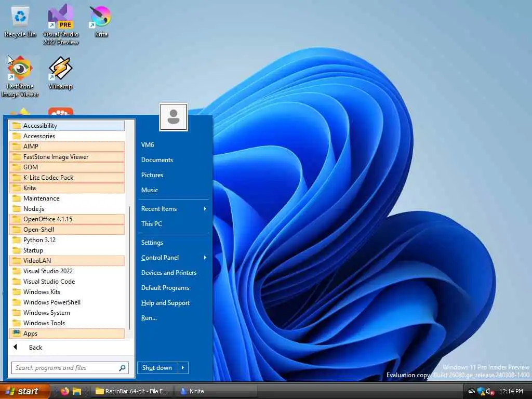
Task: Click the 12:14 PM taskbar clock
Action: [x=511, y=391]
